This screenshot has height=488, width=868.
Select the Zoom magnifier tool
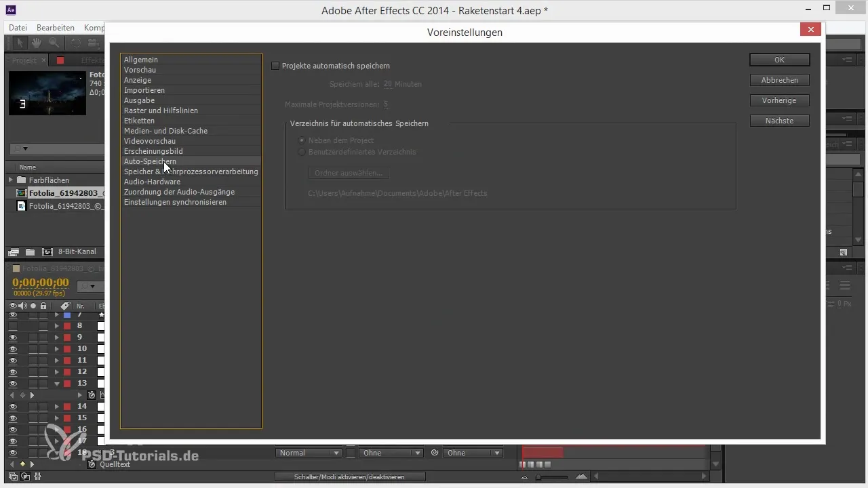tap(54, 43)
